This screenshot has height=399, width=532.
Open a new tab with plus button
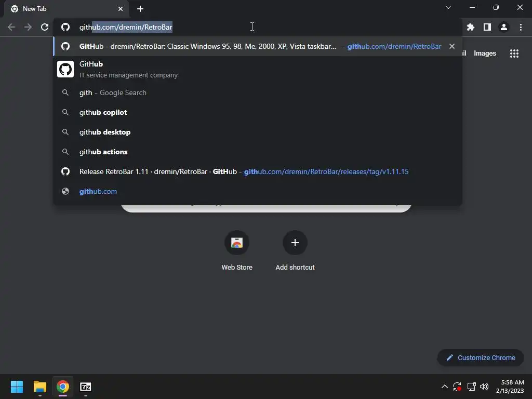tap(140, 9)
